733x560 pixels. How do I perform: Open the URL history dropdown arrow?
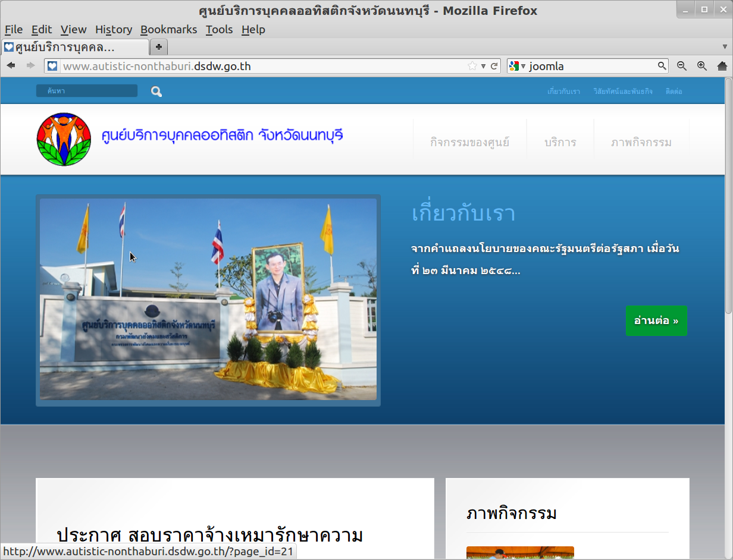tap(484, 66)
